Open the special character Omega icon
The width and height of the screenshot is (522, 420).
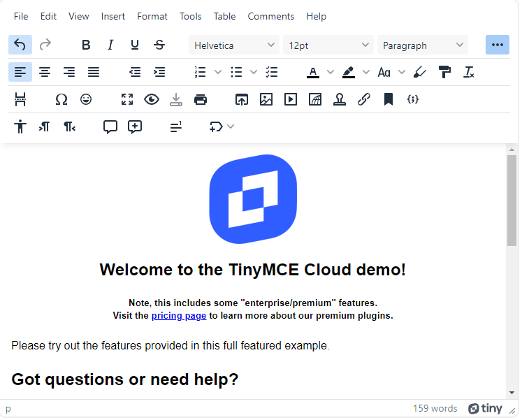[61, 99]
